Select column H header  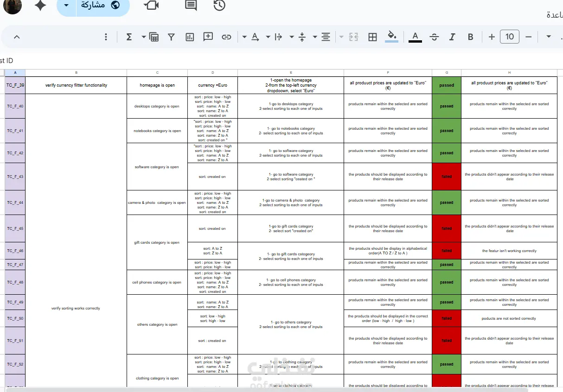click(509, 73)
